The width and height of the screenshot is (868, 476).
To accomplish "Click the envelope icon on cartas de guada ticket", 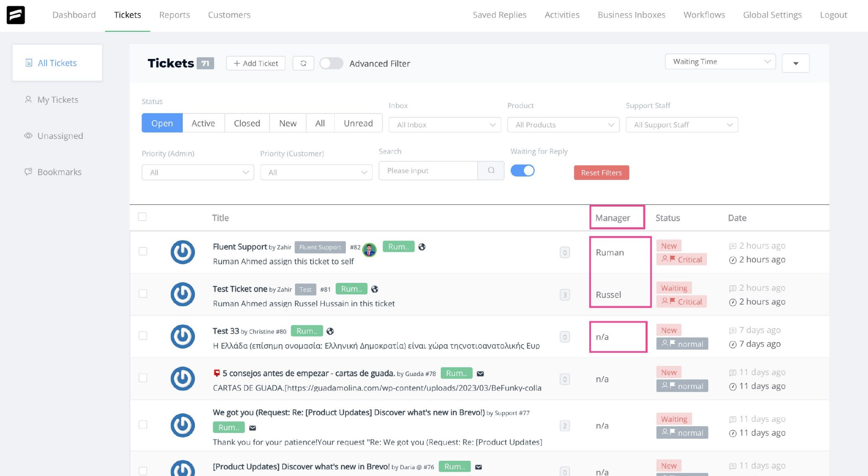I will click(x=480, y=373).
